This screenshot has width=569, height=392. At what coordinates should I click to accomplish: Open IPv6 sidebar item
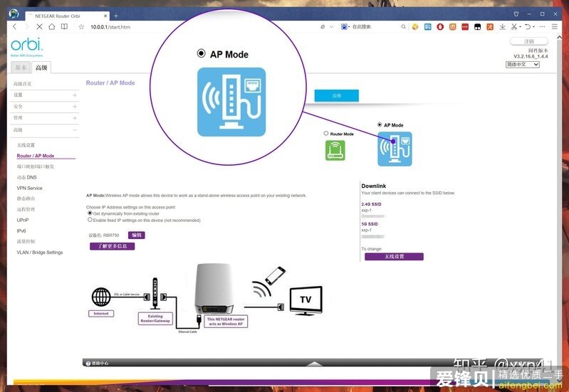(21, 231)
